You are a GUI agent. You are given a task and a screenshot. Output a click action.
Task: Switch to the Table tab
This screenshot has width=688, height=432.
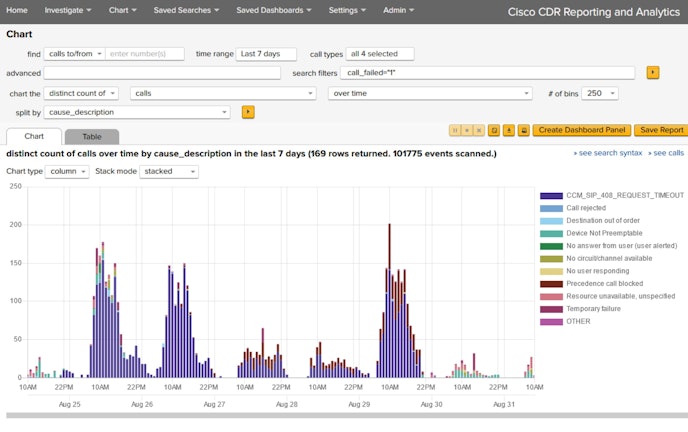(x=91, y=136)
